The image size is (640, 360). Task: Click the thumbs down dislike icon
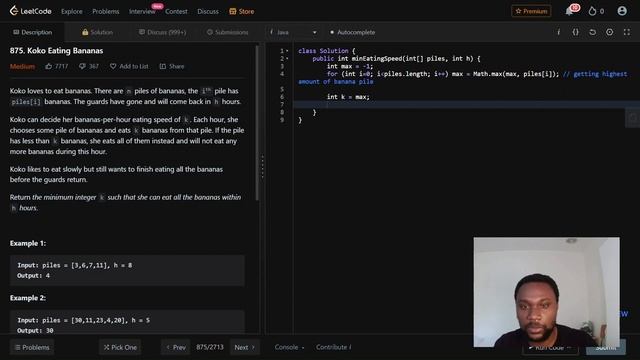[x=82, y=66]
